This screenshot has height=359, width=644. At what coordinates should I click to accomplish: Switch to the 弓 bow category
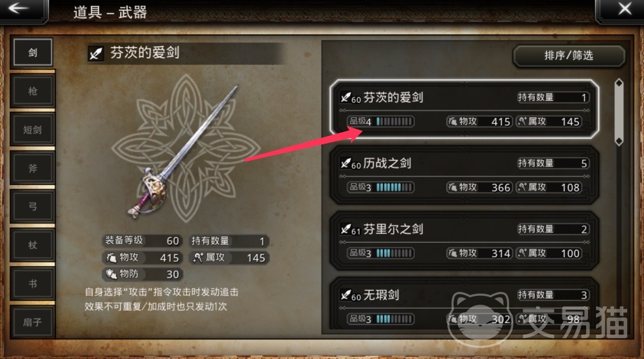click(x=33, y=206)
